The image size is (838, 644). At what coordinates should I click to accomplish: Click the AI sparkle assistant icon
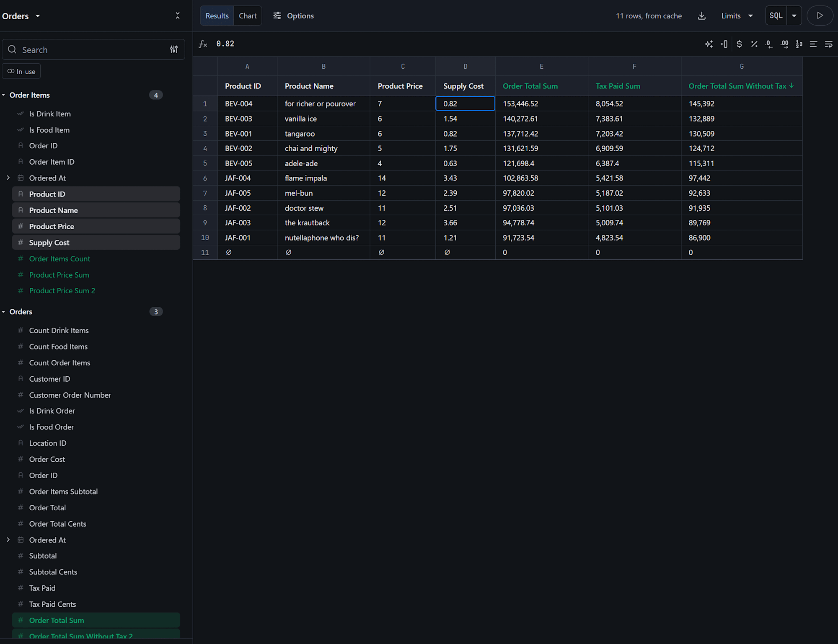tap(709, 44)
